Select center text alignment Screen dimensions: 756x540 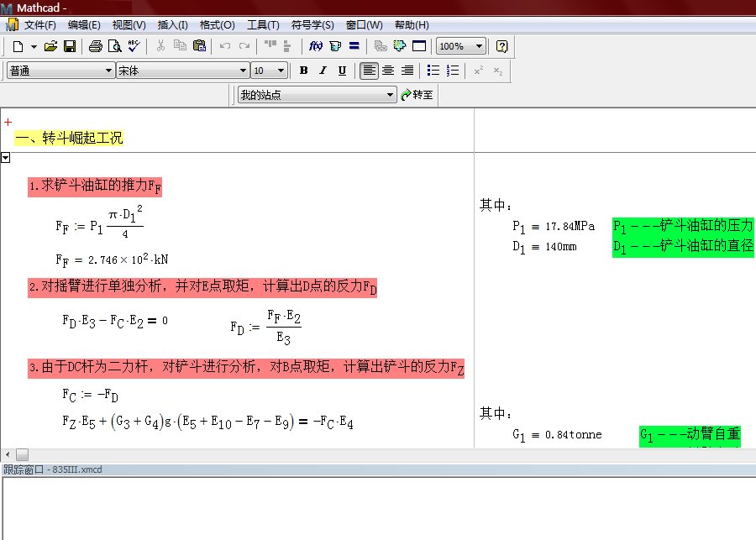click(x=388, y=71)
